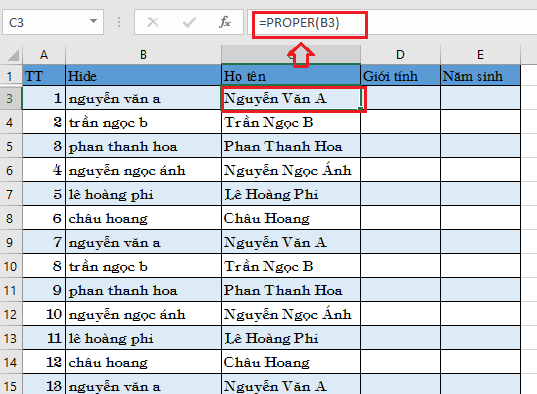This screenshot has height=394, width=537.
Task: Select row 10 header
Action: pos(10,266)
